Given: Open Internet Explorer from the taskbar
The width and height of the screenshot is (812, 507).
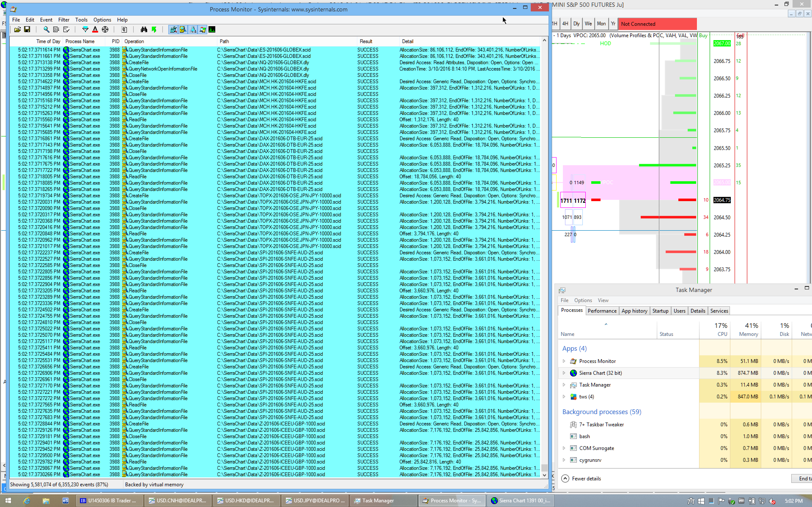Looking at the screenshot, I should pos(26,500).
